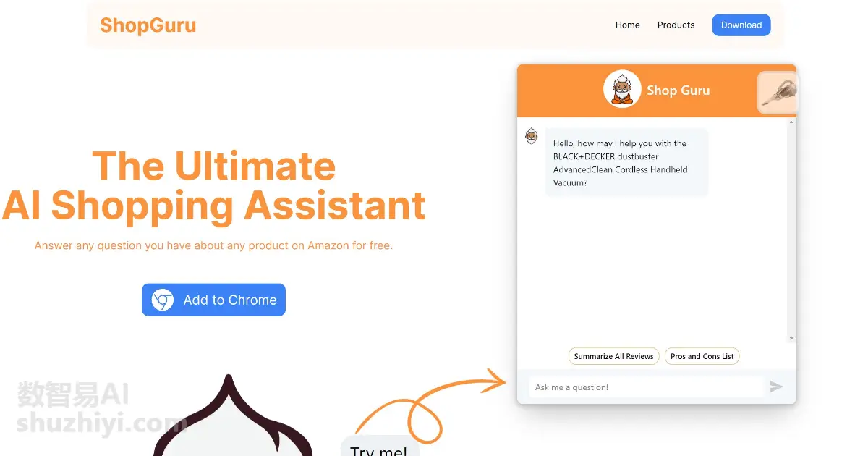
Task: Click the chat scrollbar up arrow
Action: tap(791, 122)
